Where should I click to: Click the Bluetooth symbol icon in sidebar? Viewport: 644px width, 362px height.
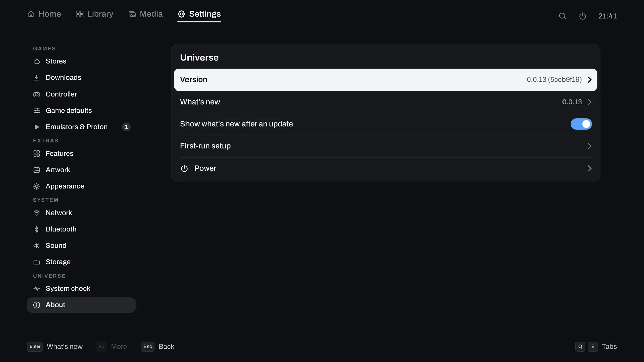(x=37, y=229)
